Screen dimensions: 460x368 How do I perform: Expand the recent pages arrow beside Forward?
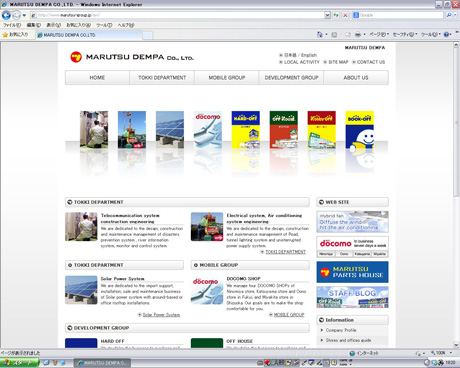click(x=24, y=15)
